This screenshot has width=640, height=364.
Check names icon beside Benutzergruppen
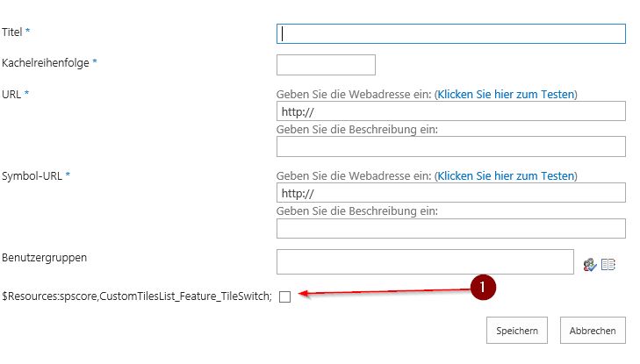point(590,265)
